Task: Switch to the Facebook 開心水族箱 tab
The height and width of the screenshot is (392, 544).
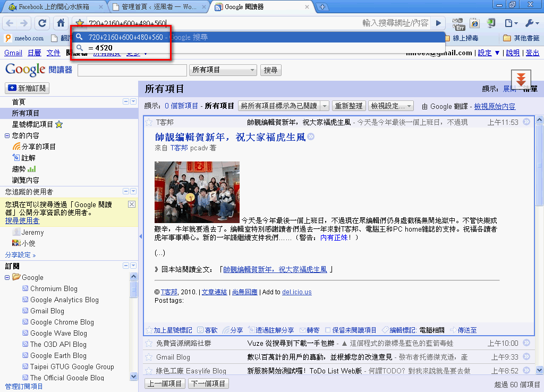Action: 54,6
